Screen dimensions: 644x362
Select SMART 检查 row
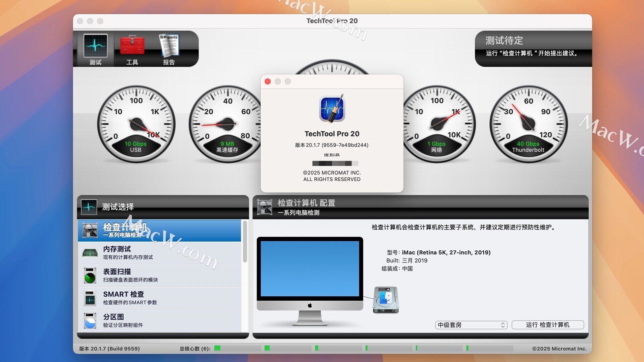(x=159, y=298)
